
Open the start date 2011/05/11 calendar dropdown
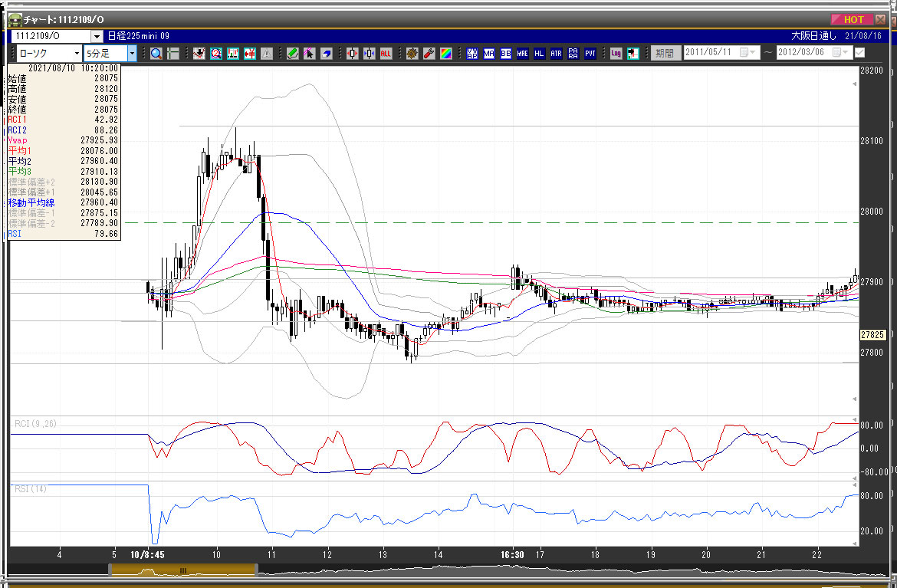[x=747, y=53]
